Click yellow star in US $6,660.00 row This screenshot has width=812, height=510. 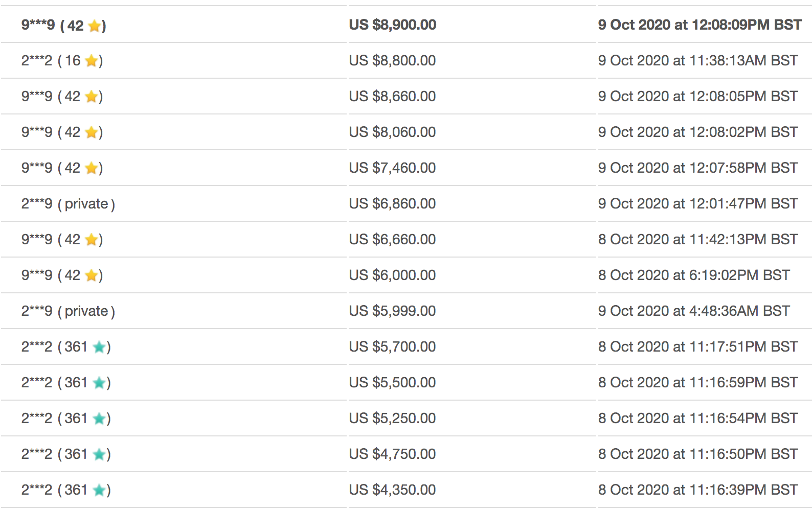tap(92, 240)
